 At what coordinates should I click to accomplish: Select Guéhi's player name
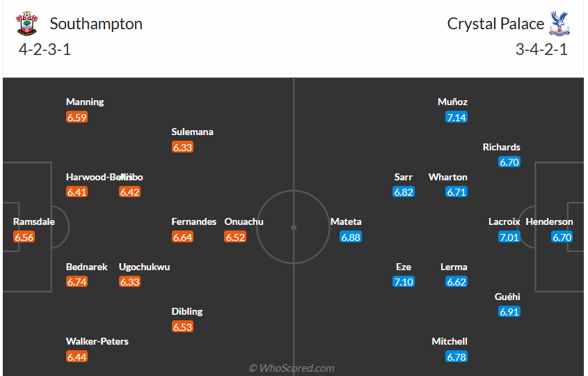coord(507,297)
